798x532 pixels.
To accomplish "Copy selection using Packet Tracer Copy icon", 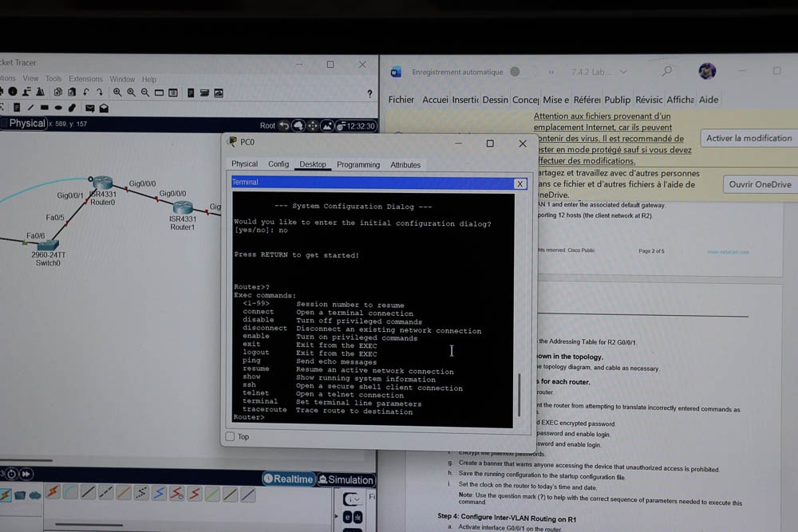I will (x=58, y=92).
